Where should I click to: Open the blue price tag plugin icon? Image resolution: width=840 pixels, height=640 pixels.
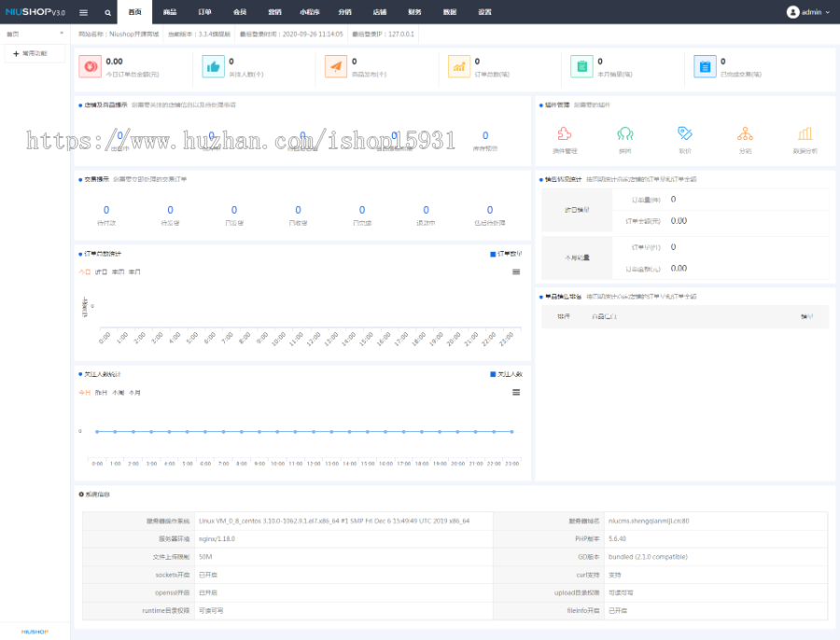(x=684, y=134)
